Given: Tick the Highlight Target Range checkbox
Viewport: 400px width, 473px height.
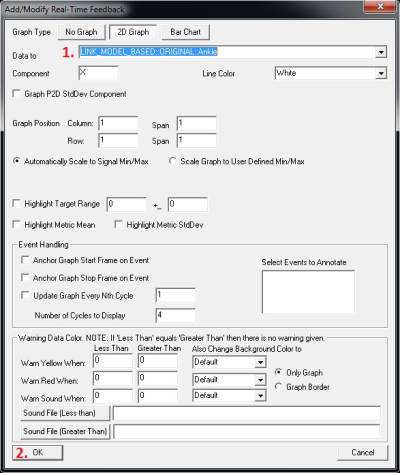Looking at the screenshot, I should click(x=16, y=203).
